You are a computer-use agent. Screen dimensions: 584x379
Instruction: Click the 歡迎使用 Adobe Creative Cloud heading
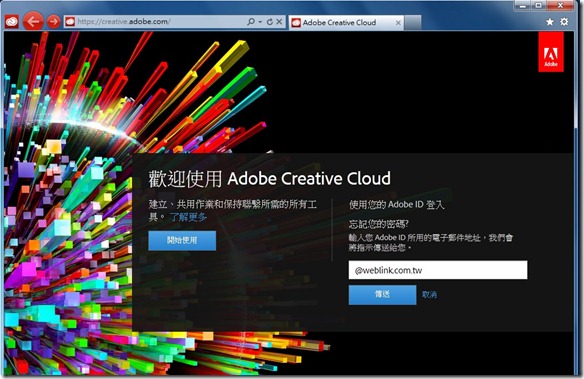270,179
